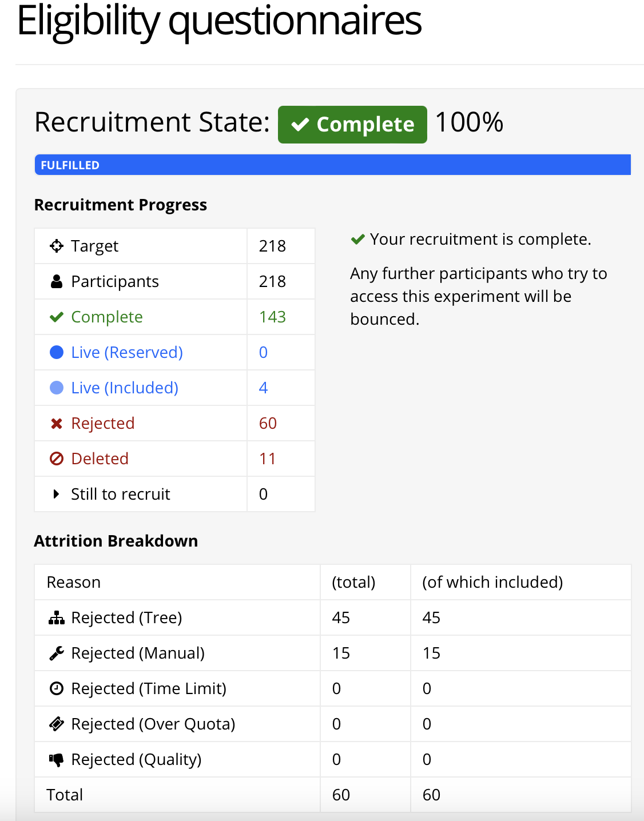Click the Target crosshair icon
Viewport: 644px width, 821px height.
[x=57, y=246]
